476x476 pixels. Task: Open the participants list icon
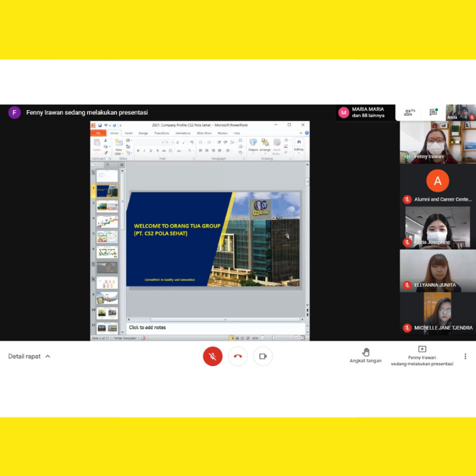(x=409, y=112)
